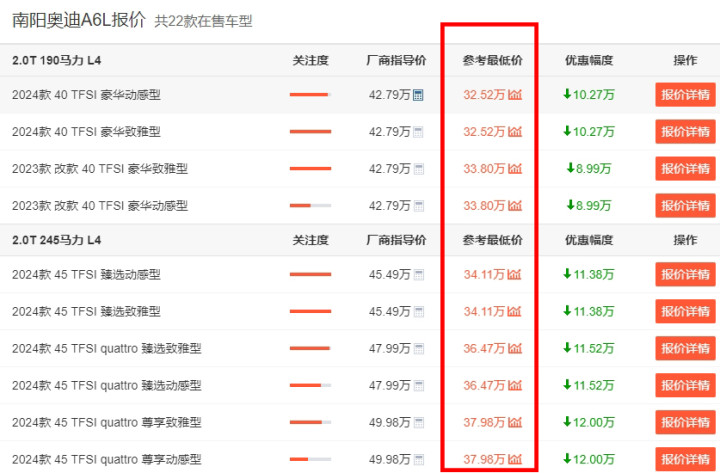720x473 pixels.
Task: Open 报价详情 for 2023款 改款 豪华动感型
Action: (685, 206)
